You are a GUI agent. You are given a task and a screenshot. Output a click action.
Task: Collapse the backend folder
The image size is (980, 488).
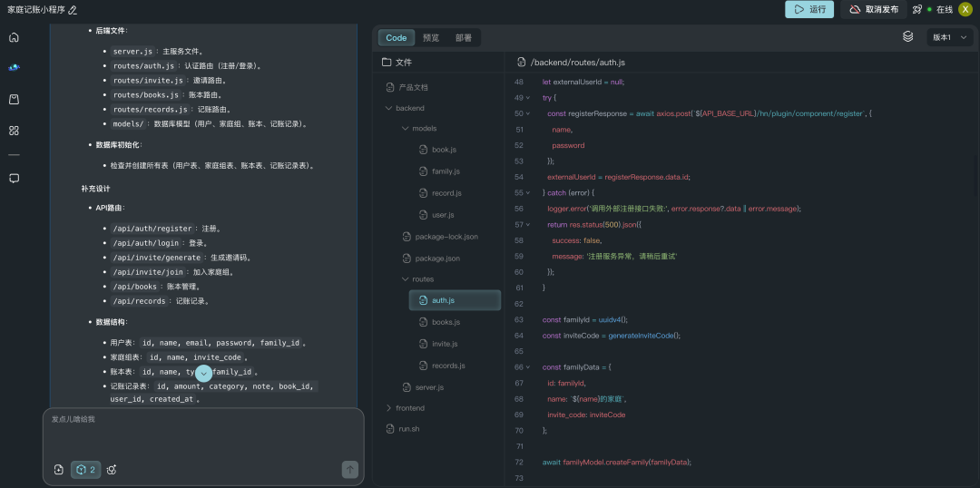click(388, 108)
